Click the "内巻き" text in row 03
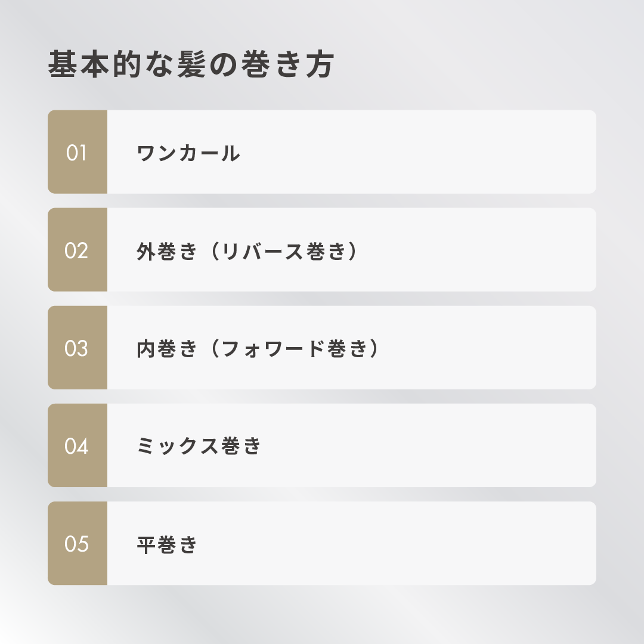This screenshot has width=644, height=644. point(166,349)
